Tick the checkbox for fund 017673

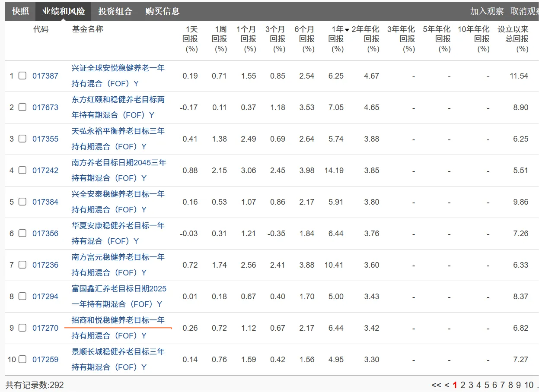(x=22, y=107)
